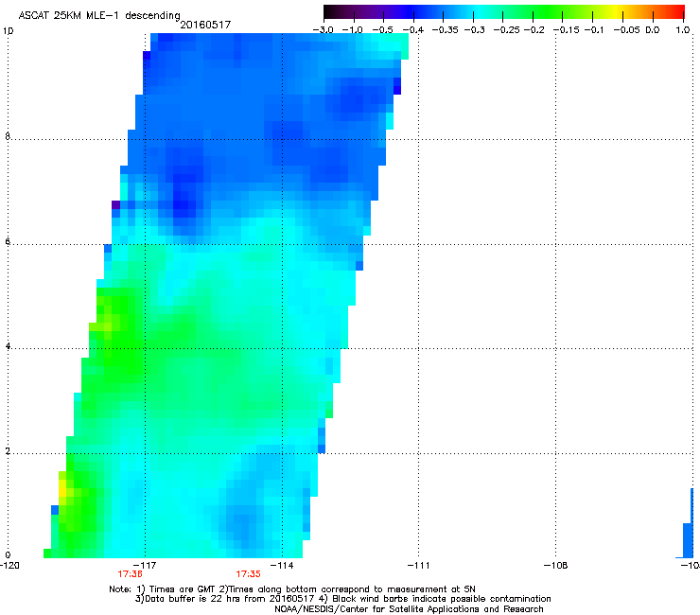Click latitude axis label 4
Image resolution: width=700 pixels, height=615 pixels.
coord(8,346)
